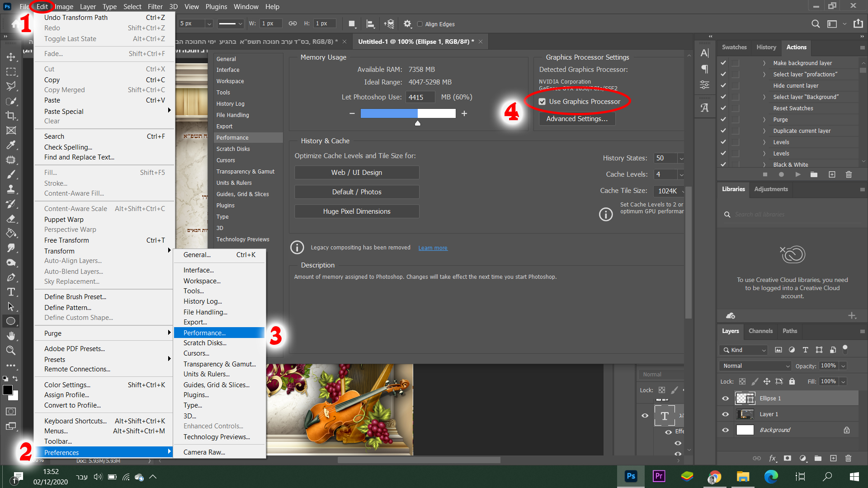Screen dimensions: 868x488
Task: Select the Zoom tool in the toolbar
Action: point(11,351)
